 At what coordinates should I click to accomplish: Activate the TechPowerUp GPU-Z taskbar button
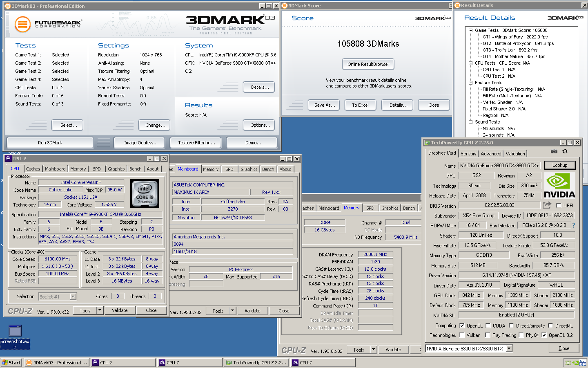click(x=257, y=363)
